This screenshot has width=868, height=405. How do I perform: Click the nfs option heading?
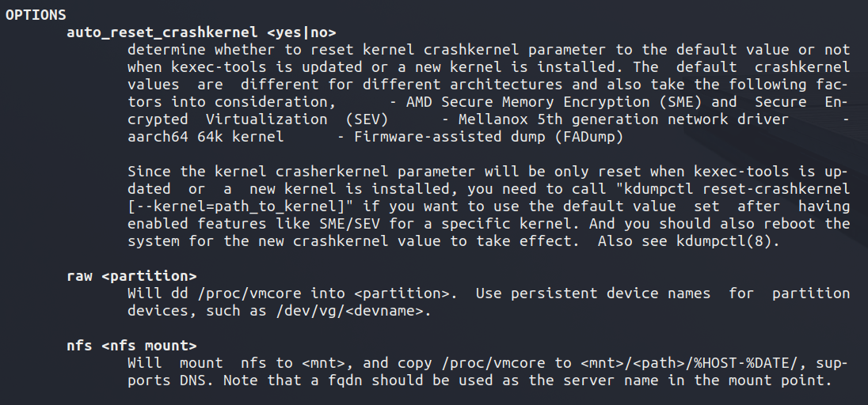click(79, 346)
